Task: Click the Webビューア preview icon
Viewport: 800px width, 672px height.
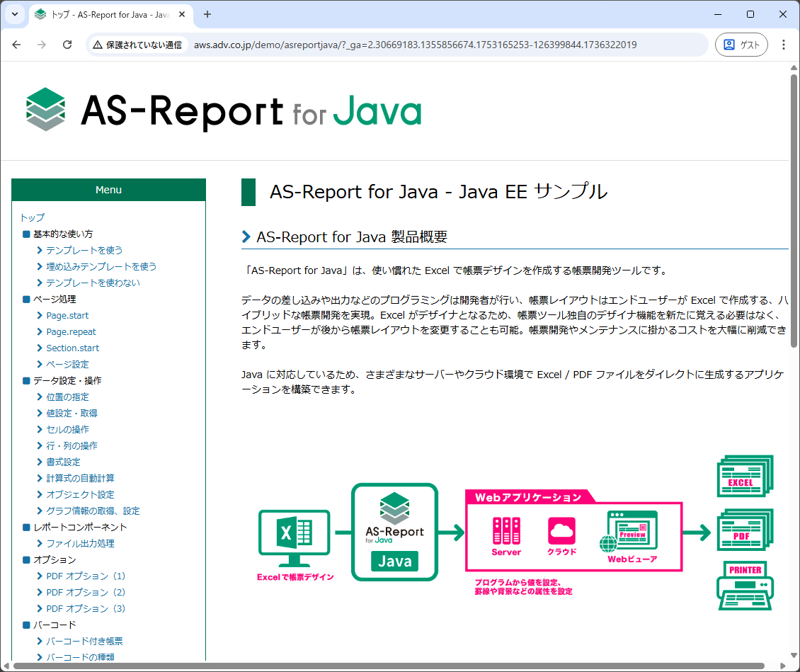Action: 629,532
